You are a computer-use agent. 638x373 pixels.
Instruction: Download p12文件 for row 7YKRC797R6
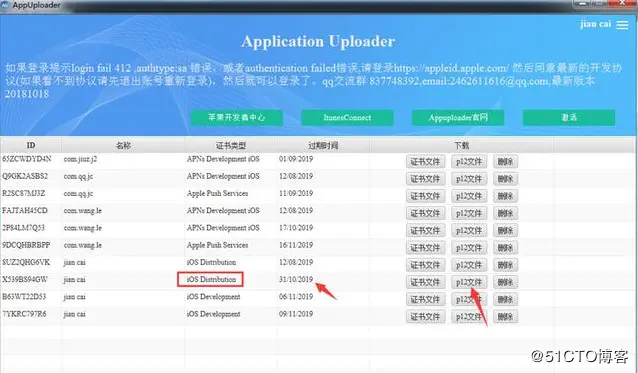[x=469, y=316]
